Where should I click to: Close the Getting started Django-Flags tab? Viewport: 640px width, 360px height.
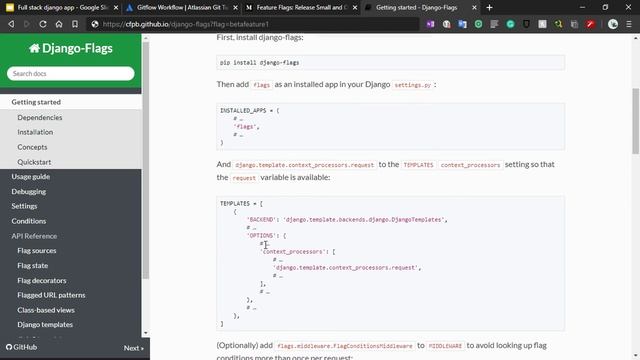coord(474,7)
